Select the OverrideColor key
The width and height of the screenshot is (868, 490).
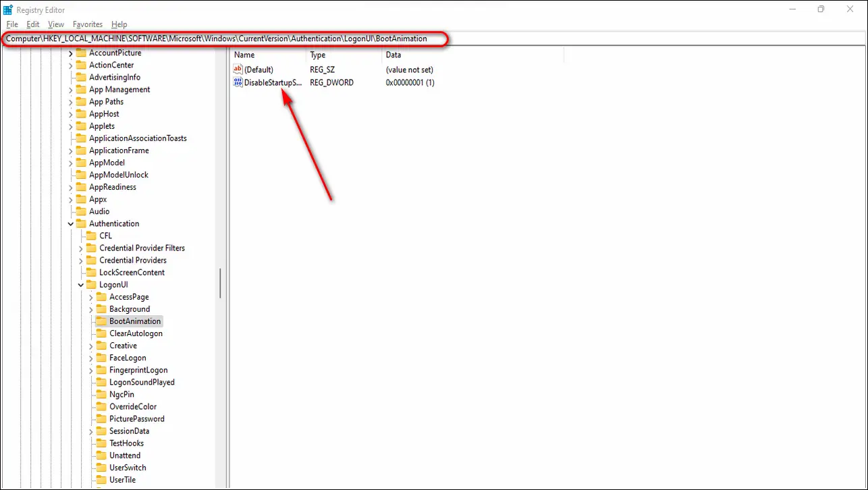133,406
